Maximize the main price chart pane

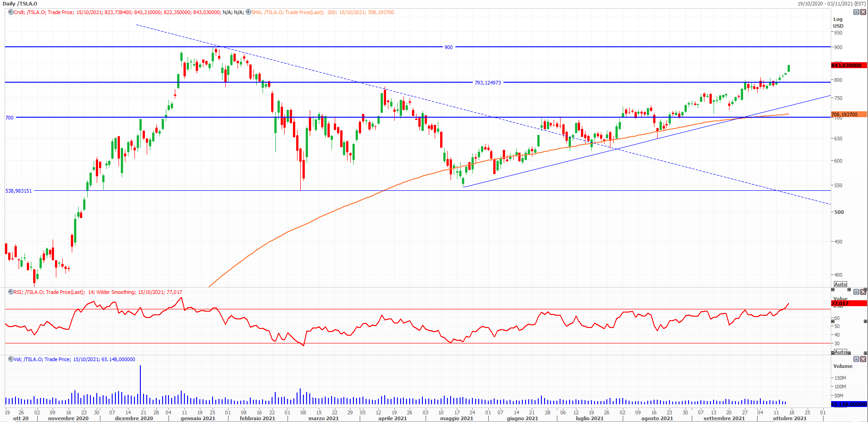[x=856, y=12]
